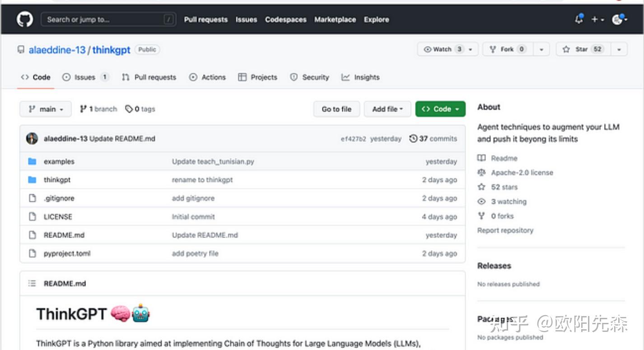The width and height of the screenshot is (644, 350).
Task: Open the main branch selector dropdown
Action: (46, 109)
